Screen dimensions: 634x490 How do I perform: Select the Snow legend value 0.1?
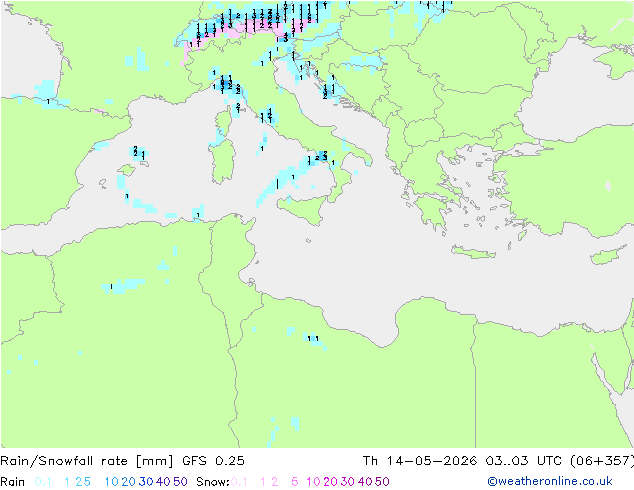(x=240, y=482)
